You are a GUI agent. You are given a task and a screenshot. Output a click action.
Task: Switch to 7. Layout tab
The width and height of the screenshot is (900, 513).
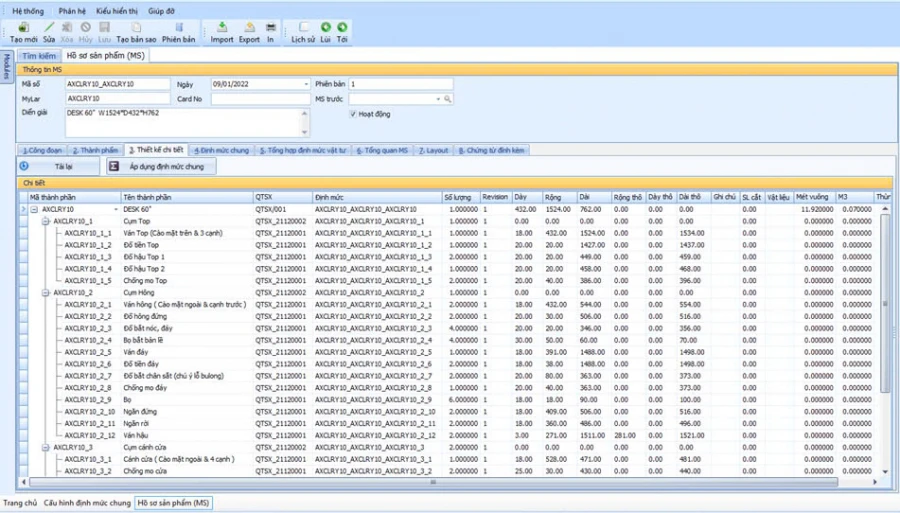pos(433,150)
